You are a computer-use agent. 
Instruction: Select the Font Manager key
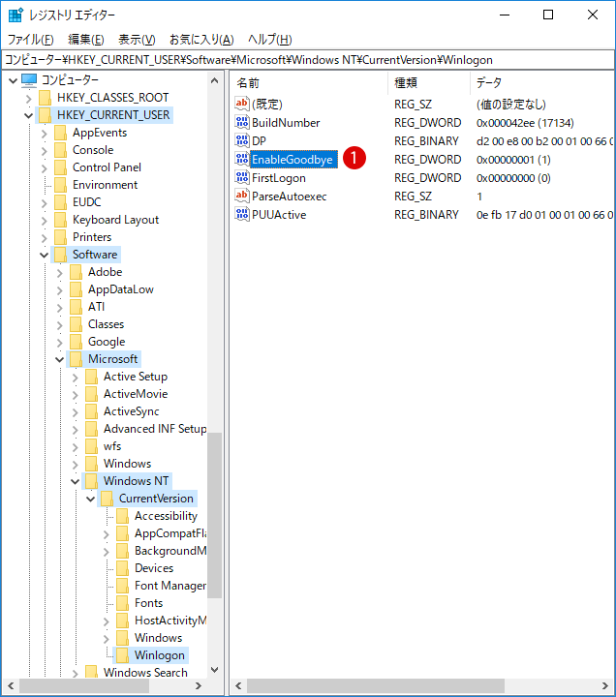click(170, 586)
